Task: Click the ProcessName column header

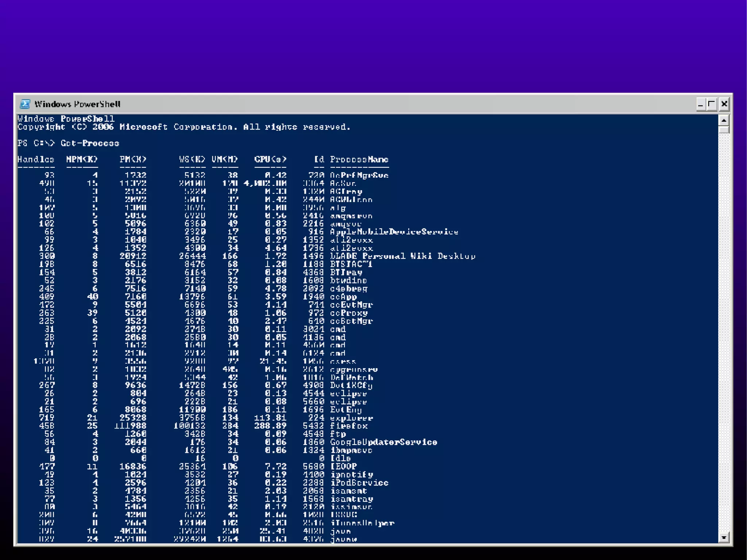Action: click(359, 159)
